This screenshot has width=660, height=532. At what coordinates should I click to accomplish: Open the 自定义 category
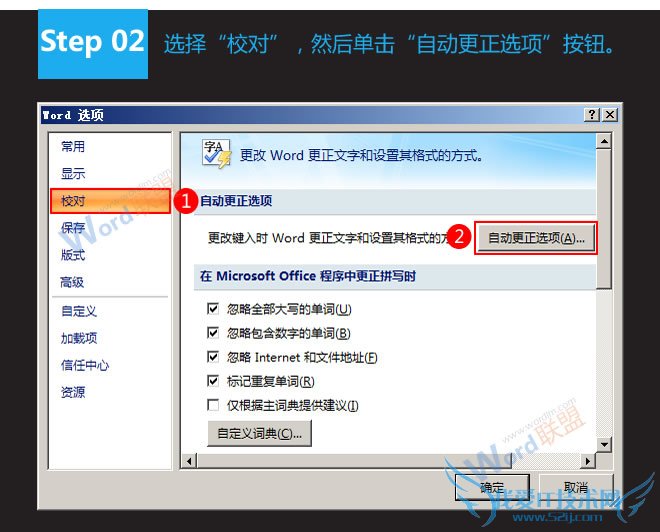[x=79, y=311]
